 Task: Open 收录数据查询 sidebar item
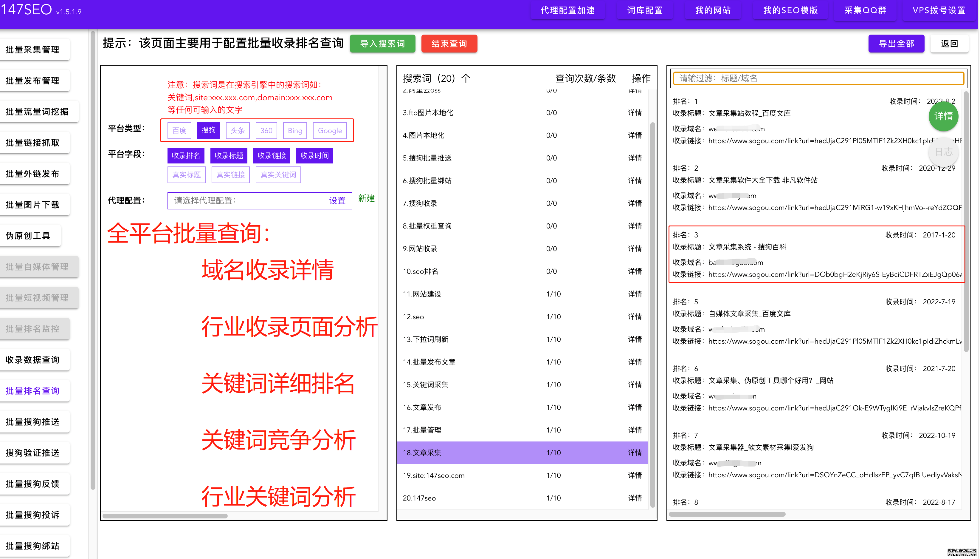click(35, 360)
